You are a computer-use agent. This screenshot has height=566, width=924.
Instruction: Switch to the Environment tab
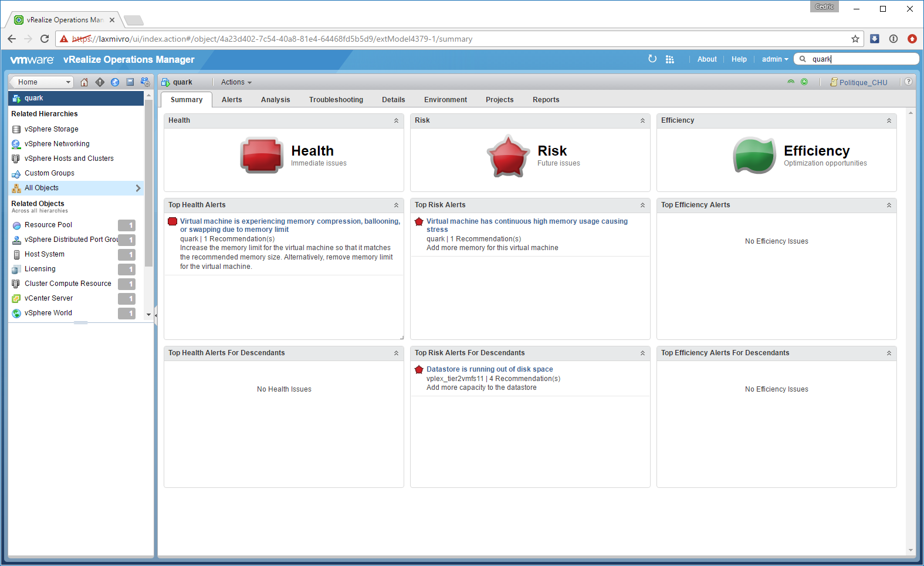click(446, 100)
